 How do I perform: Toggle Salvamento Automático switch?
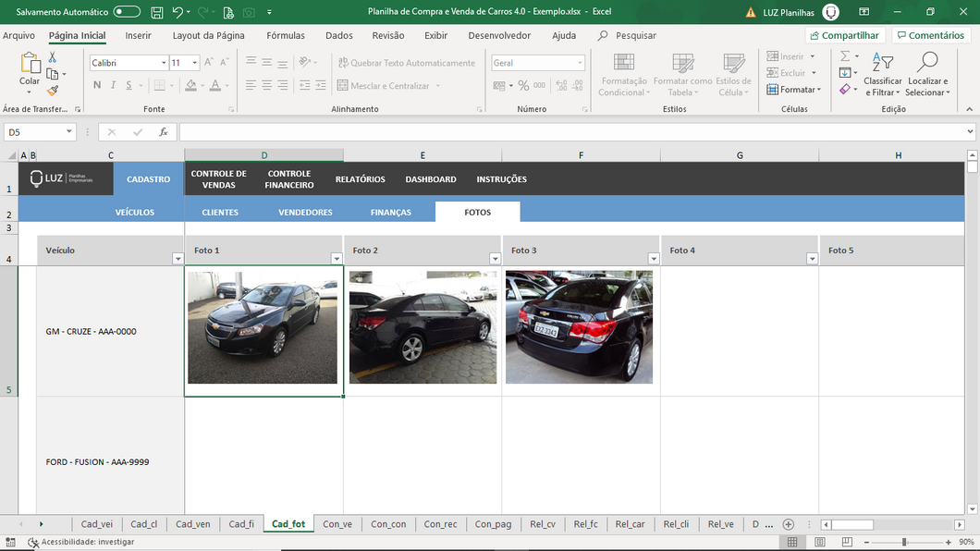pos(127,12)
